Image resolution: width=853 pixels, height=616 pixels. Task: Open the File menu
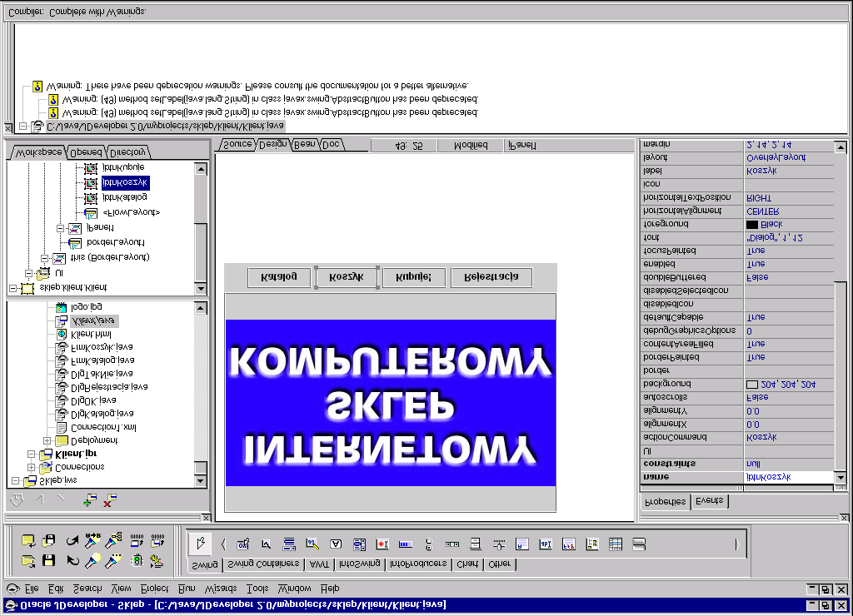coord(32,589)
